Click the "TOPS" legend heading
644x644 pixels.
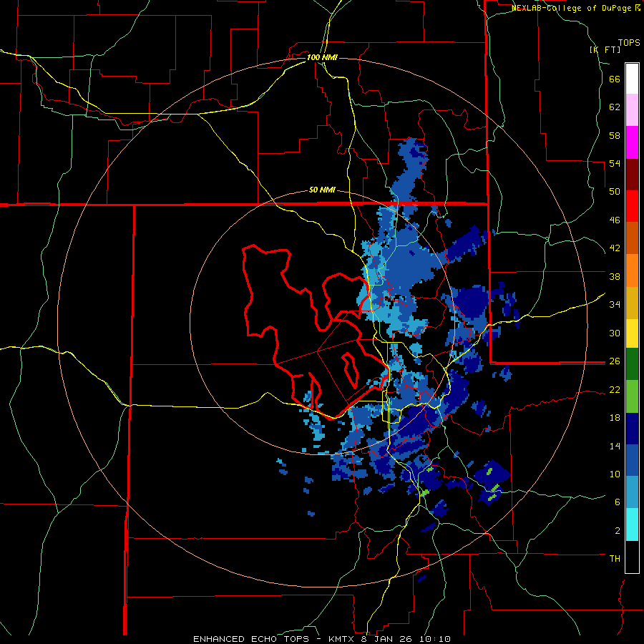pos(629,43)
